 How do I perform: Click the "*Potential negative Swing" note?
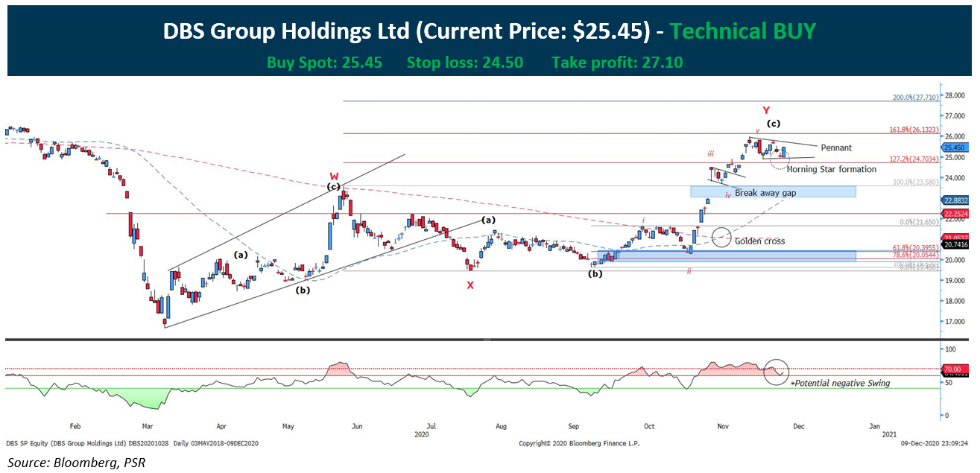point(840,383)
